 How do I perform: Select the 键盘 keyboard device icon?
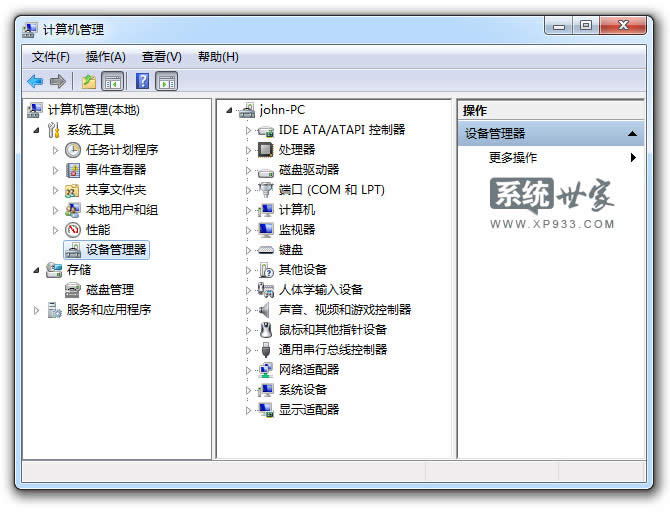[x=266, y=250]
